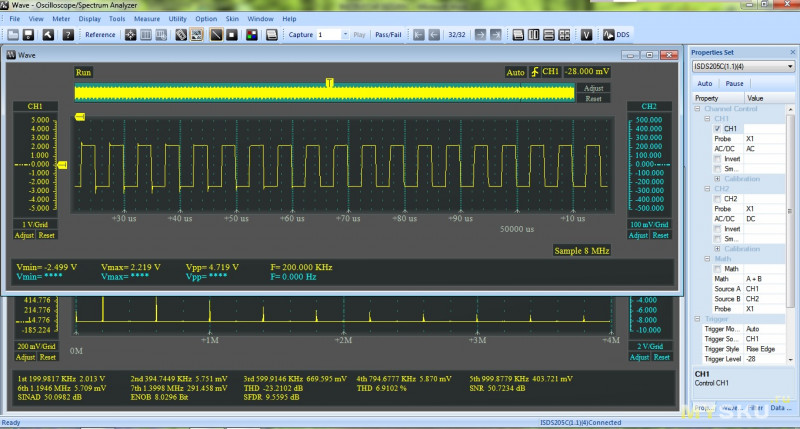The image size is (800, 429).
Task: Toggle the highlighted waveform image icon
Action: [x=196, y=35]
